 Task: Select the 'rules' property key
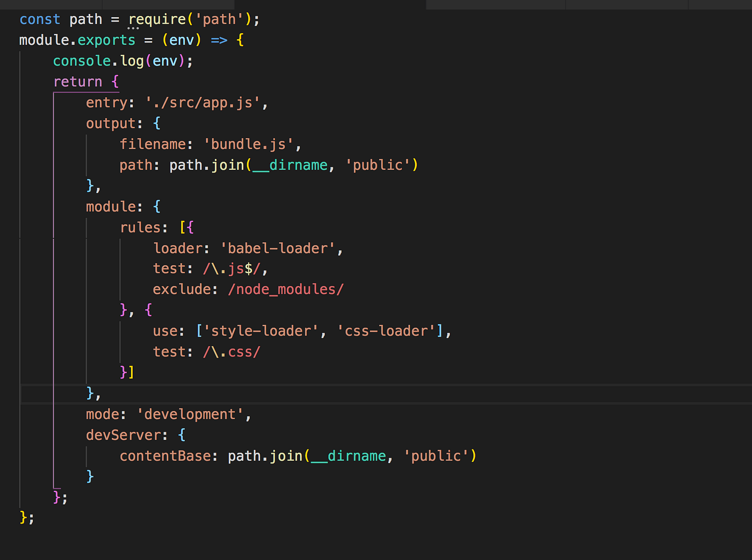point(140,227)
